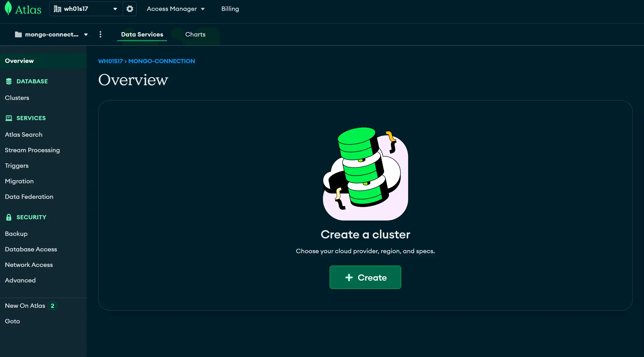Click the WH01S17 breadcrumb link
Viewport: 644px width, 357px height.
tap(110, 61)
